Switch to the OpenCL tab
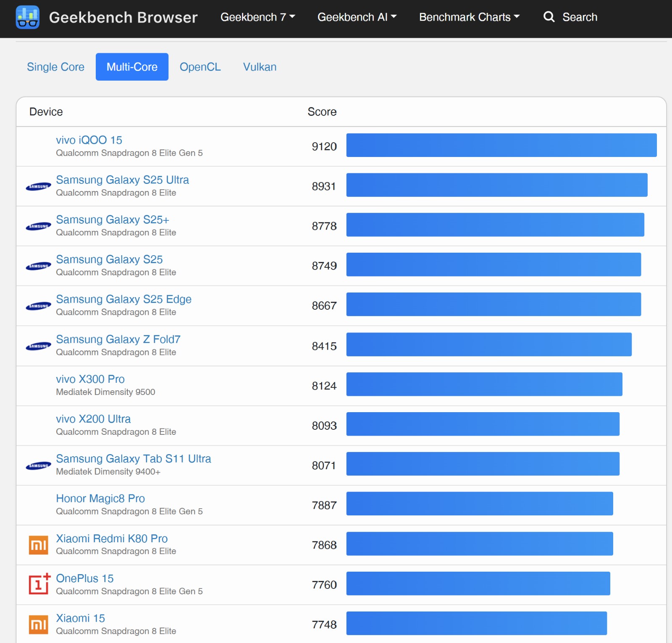This screenshot has width=672, height=643. 200,67
